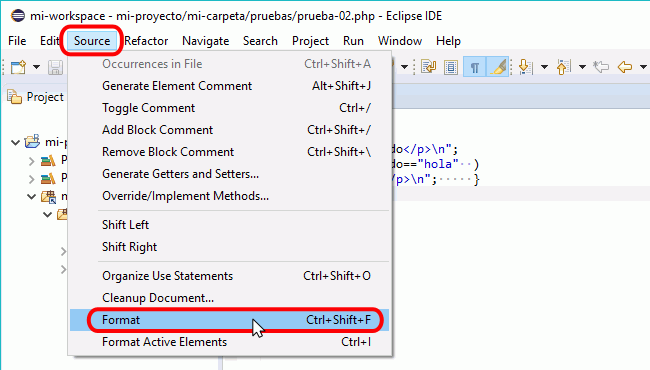The image size is (650, 370).
Task: Open the Navigate menu
Action: pos(206,41)
